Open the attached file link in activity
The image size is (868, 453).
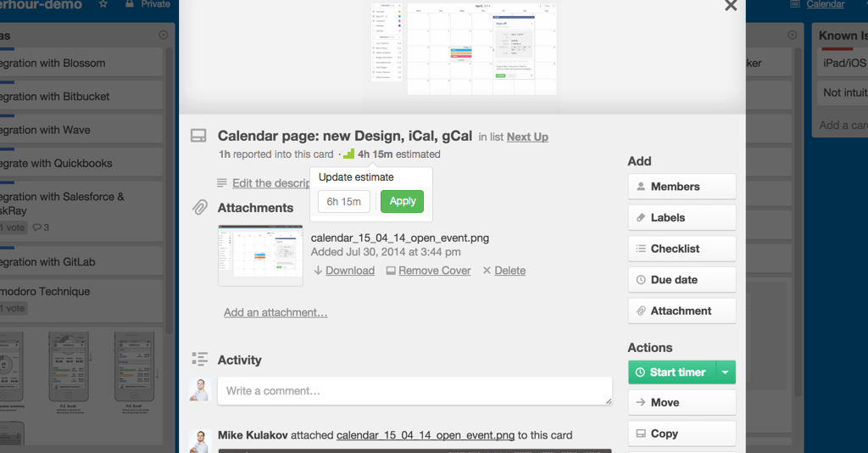coord(426,435)
